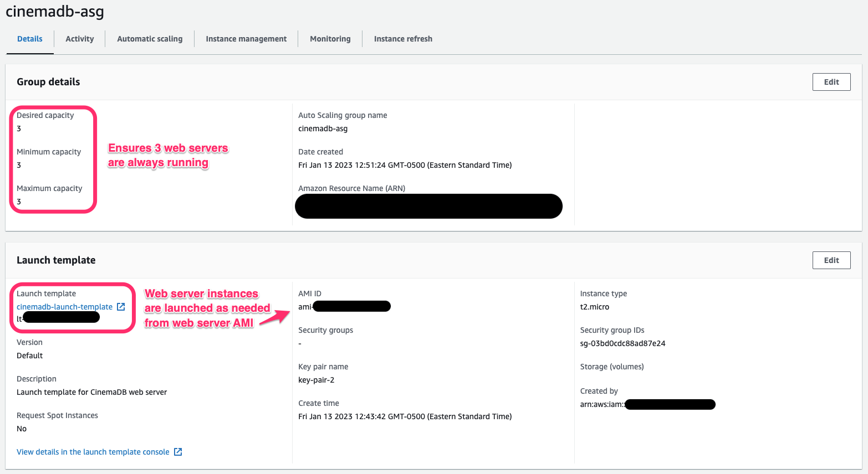Go to the Instance management tab
The height and width of the screenshot is (474, 868).
246,39
